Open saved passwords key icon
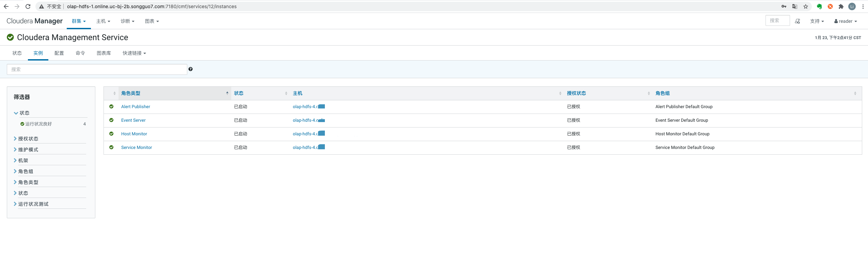Image resolution: width=868 pixels, height=271 pixels. [784, 6]
